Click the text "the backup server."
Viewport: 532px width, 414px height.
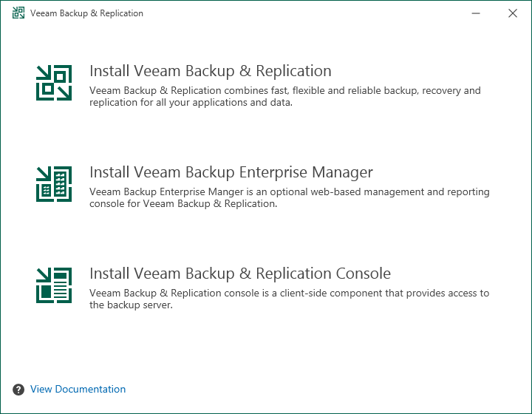click(x=131, y=305)
